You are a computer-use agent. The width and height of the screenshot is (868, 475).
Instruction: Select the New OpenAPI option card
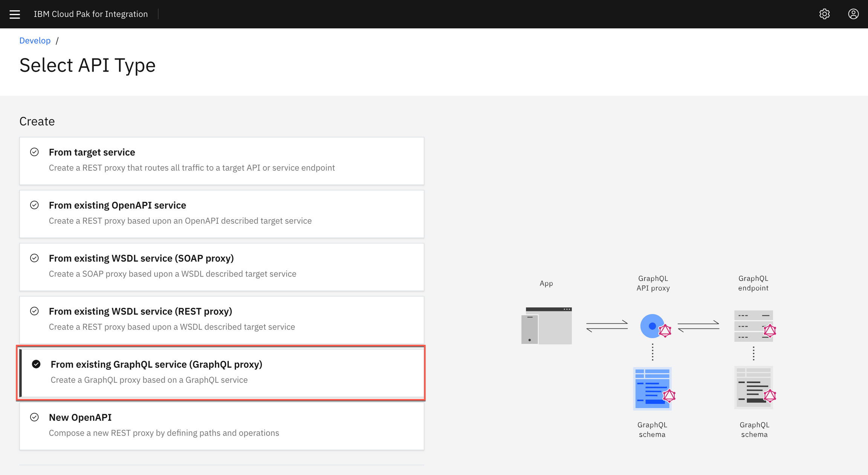tap(222, 426)
